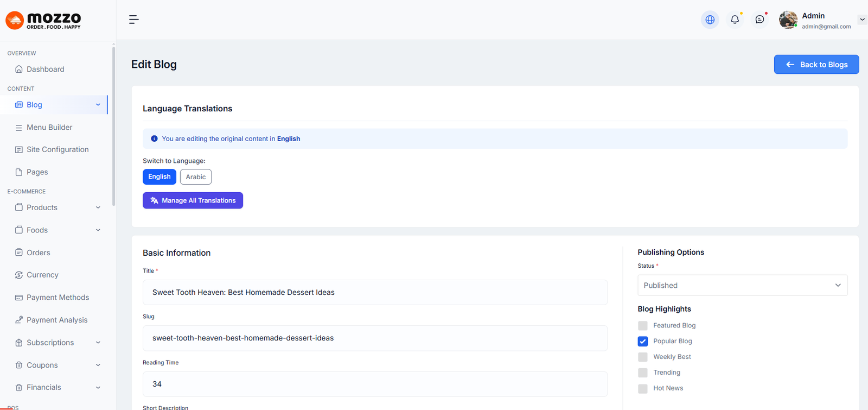
Task: Click the Back to Blogs button
Action: click(x=816, y=65)
